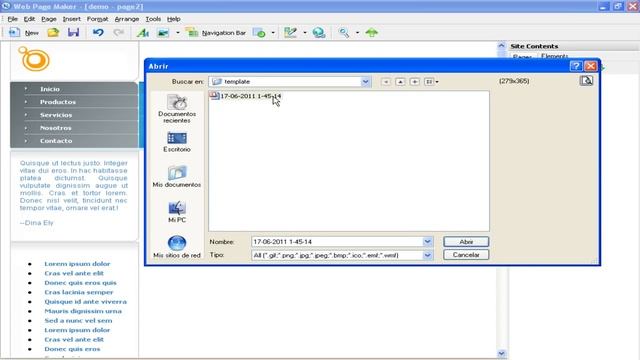The width and height of the screenshot is (640, 360).
Task: Switch to the Elements tab in Site Contents
Action: click(x=554, y=56)
